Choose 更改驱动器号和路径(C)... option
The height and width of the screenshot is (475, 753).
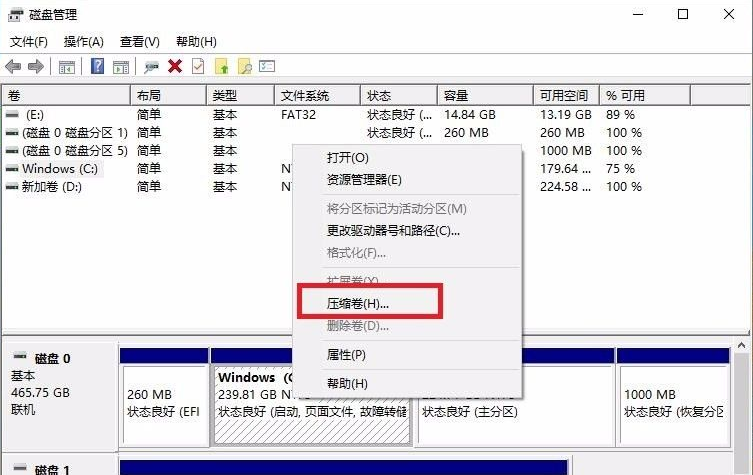392,231
